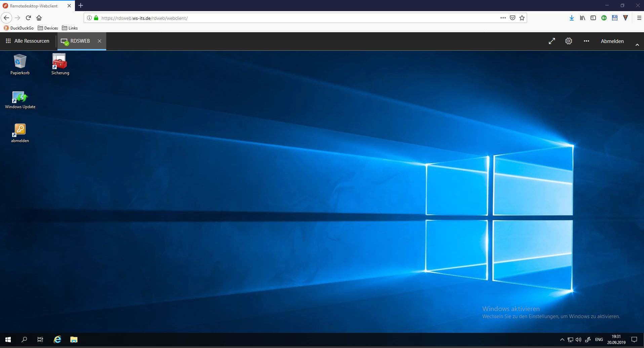Switch ENG input language indicator
Viewport: 644px width, 348px height.
[x=599, y=340]
